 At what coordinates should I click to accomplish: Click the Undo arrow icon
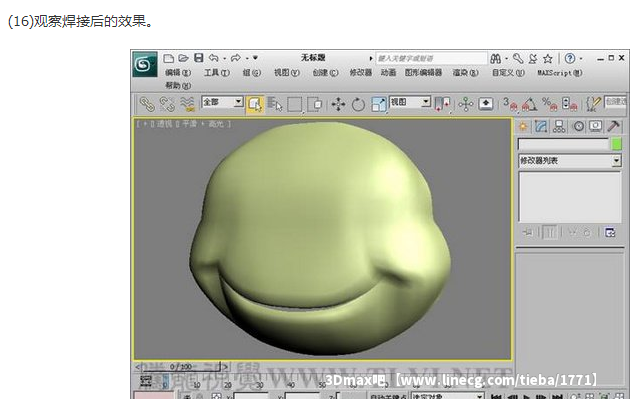pos(214,58)
